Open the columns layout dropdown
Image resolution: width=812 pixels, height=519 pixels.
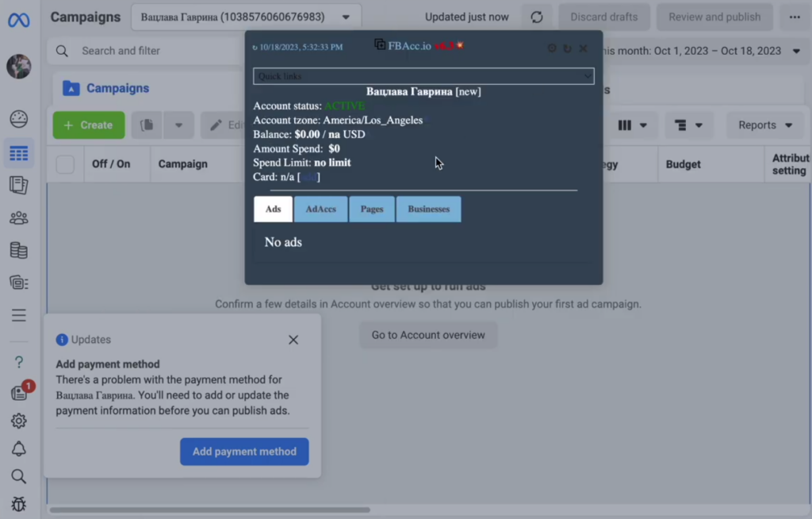(x=632, y=125)
